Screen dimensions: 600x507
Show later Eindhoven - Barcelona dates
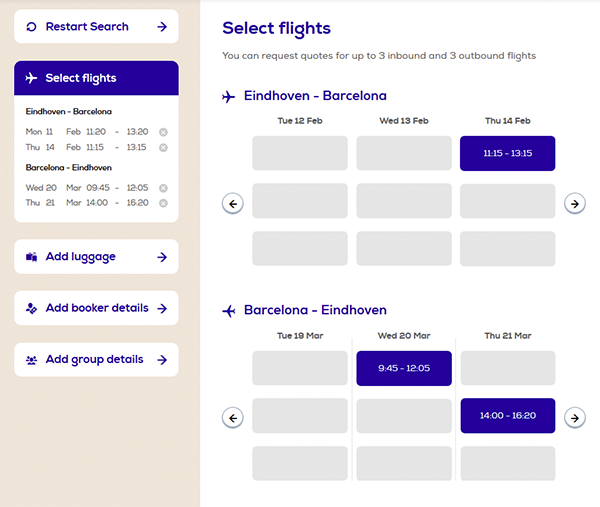[575, 204]
